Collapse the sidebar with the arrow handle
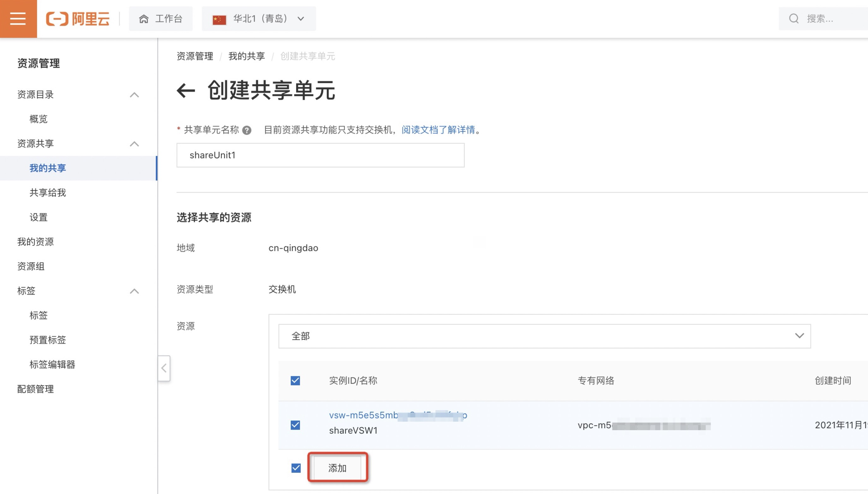Image resolution: width=868 pixels, height=494 pixels. tap(164, 368)
